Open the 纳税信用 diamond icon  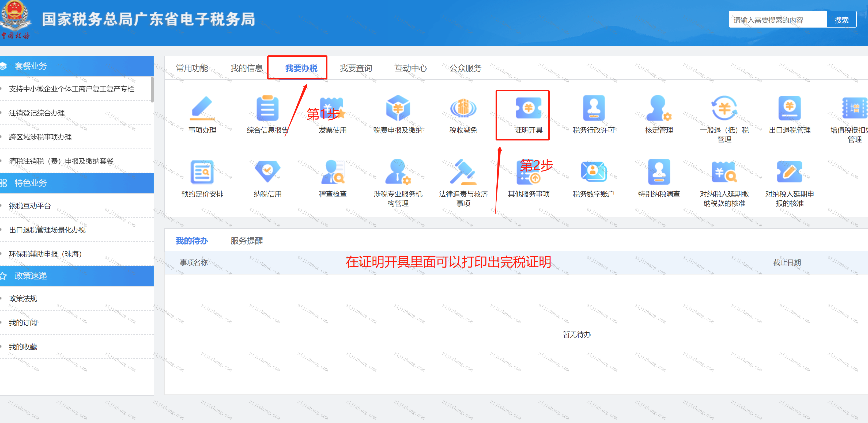coord(267,172)
